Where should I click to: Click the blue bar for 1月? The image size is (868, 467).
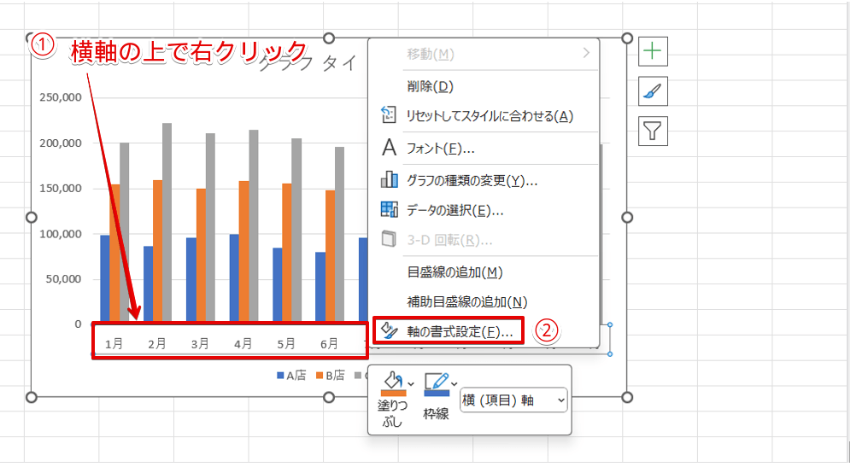tap(104, 278)
